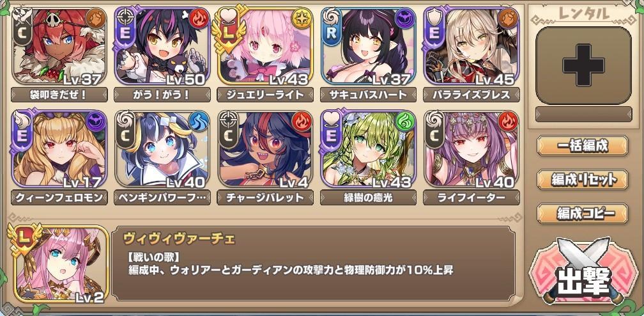The image size is (644, 316).
Task: Select the Lv 37 袋叩きだぜ！ character
Action: (x=59, y=46)
